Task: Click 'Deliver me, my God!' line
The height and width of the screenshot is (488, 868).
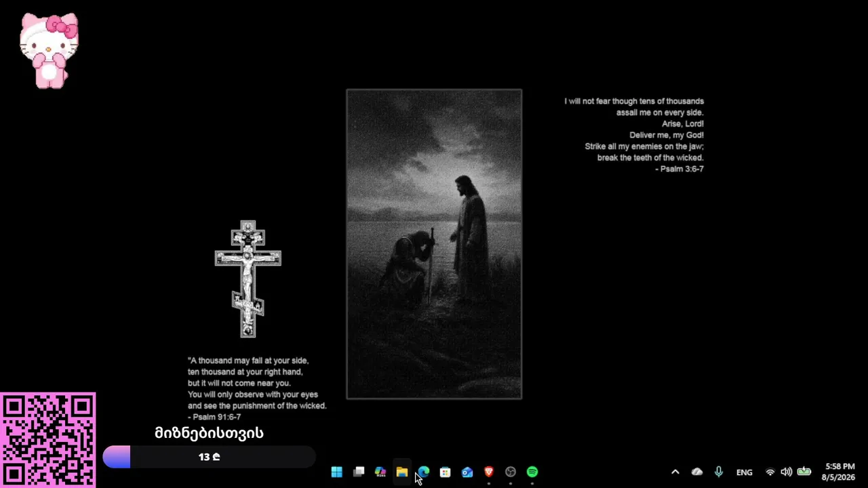Action: [x=667, y=135]
